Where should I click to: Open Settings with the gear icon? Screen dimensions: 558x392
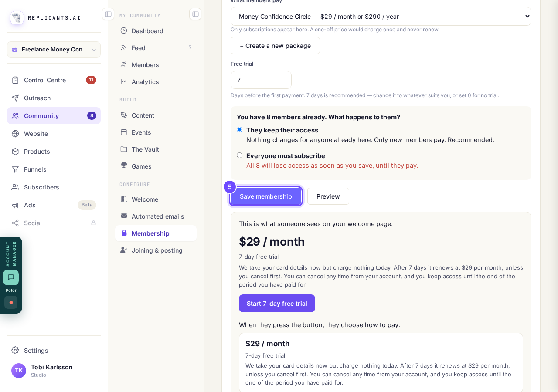[15, 350]
